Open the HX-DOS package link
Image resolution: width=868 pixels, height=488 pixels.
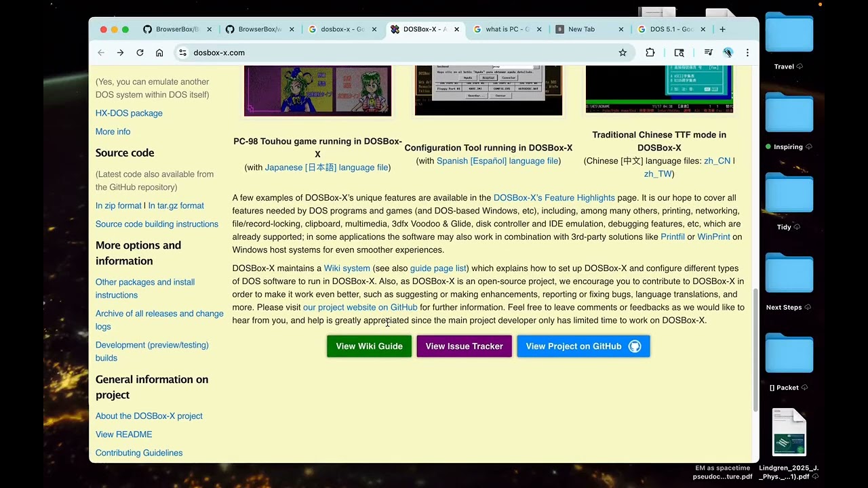129,113
